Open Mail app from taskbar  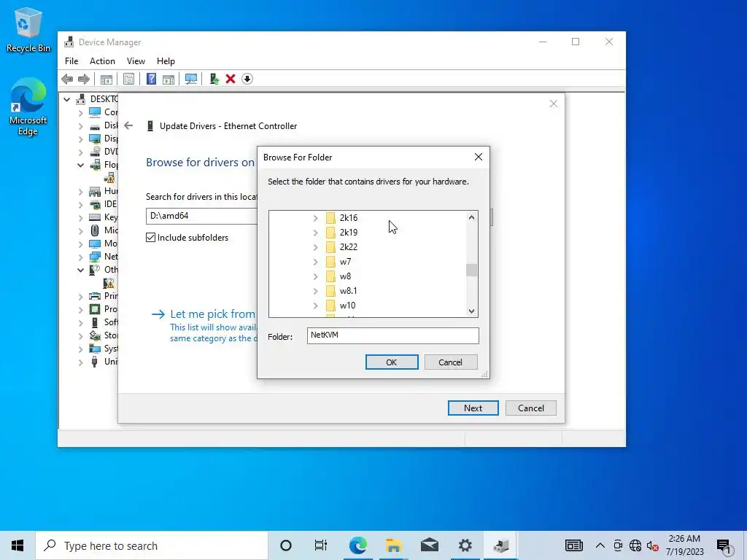pos(429,545)
